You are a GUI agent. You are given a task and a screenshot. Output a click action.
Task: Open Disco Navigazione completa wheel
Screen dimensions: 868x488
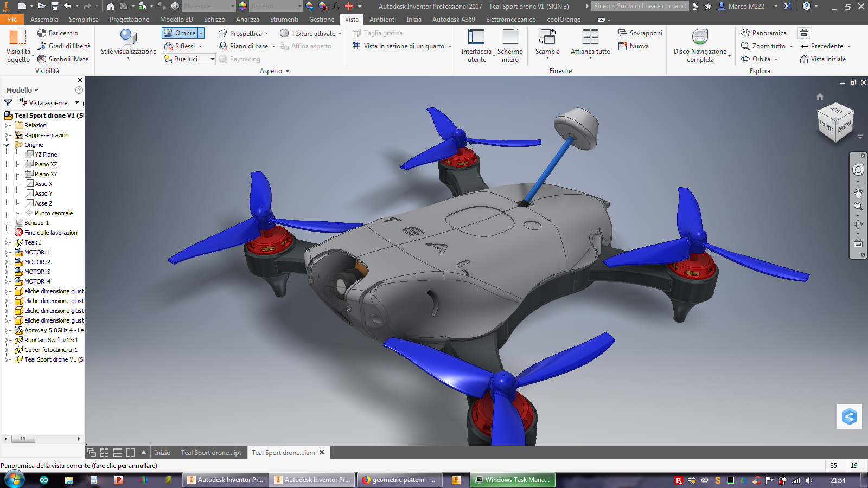click(x=700, y=46)
